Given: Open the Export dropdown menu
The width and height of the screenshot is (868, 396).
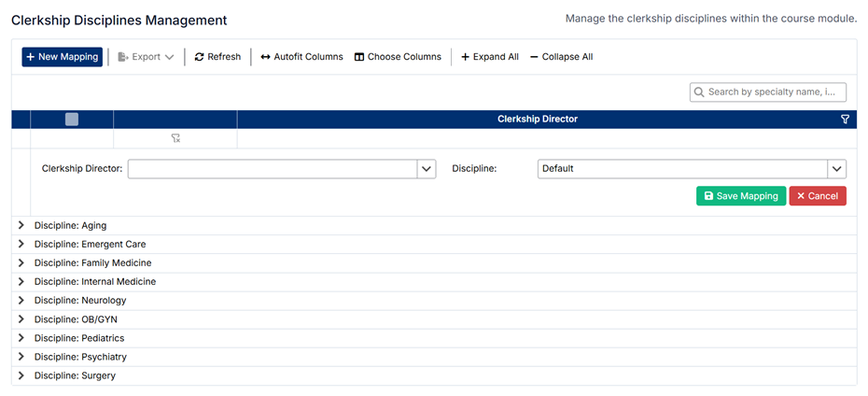Looking at the screenshot, I should click(147, 57).
